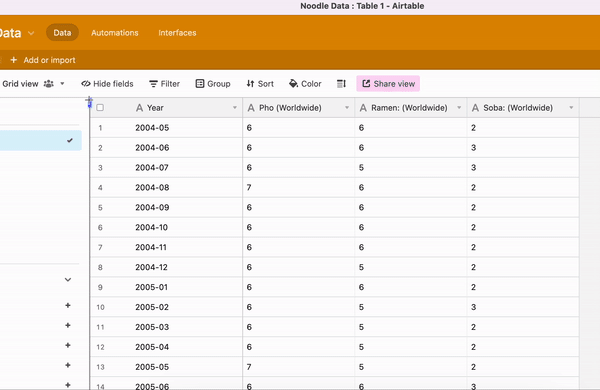Select the Soba cell in row 2
600x390 pixels.
click(x=523, y=148)
